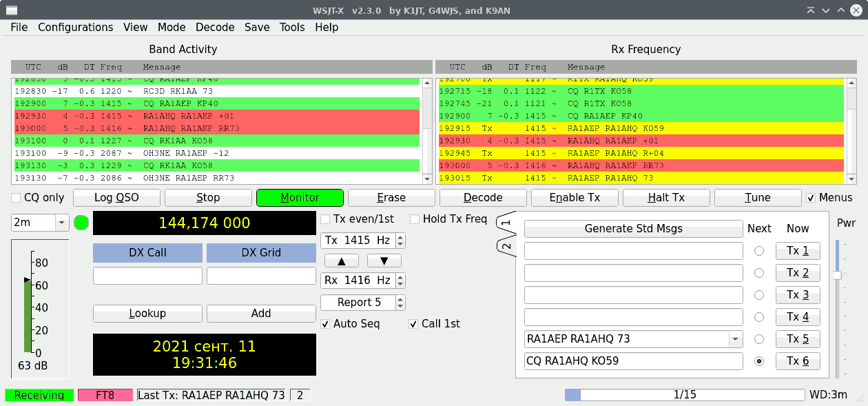Toggle the CQ only checkbox
Viewport: 868px width, 406px height.
pos(16,198)
